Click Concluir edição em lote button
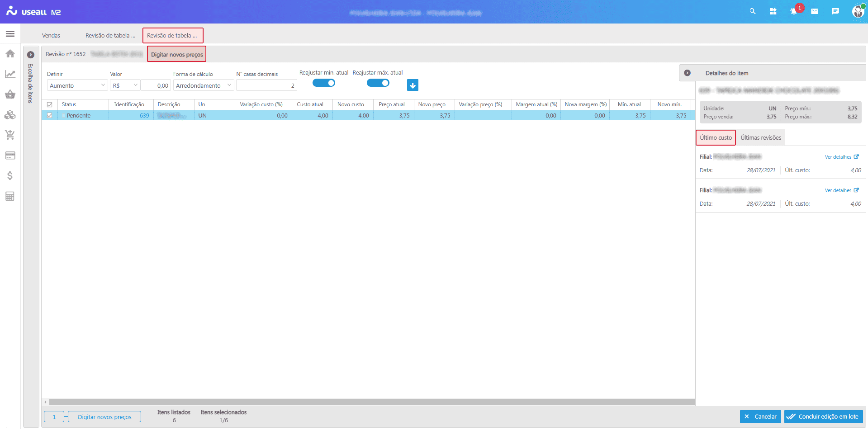The width and height of the screenshot is (868, 429). (823, 417)
